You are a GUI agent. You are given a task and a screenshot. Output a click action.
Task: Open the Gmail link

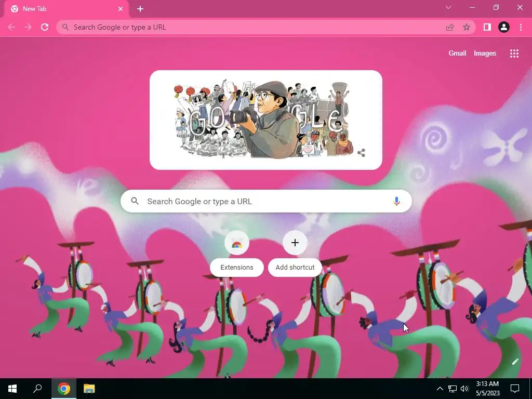point(457,54)
